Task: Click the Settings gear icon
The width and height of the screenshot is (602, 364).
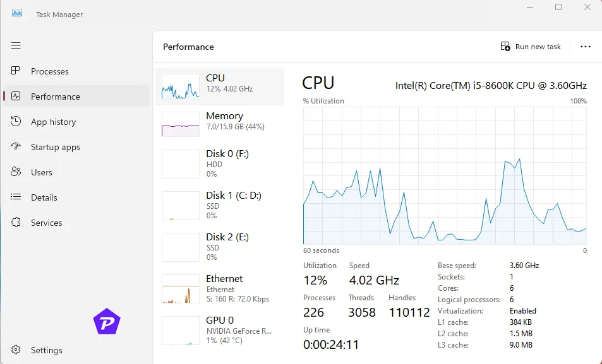Action: click(x=16, y=350)
